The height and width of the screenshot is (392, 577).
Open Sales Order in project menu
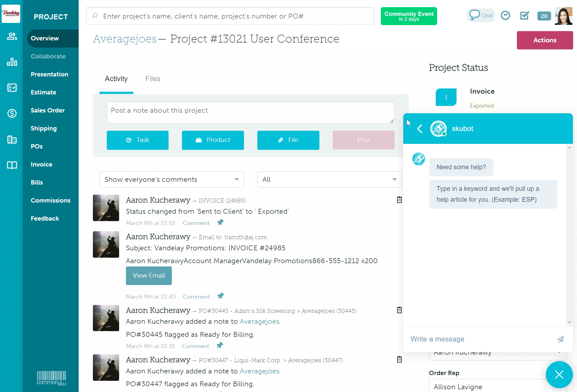click(48, 110)
